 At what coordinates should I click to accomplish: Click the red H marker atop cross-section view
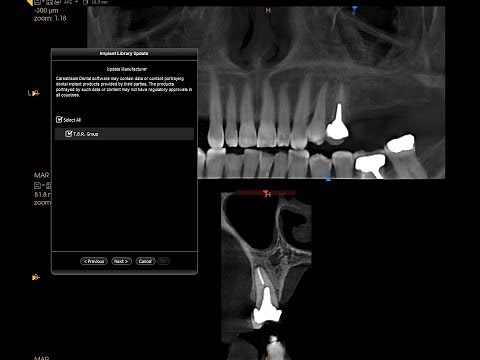[x=266, y=193]
